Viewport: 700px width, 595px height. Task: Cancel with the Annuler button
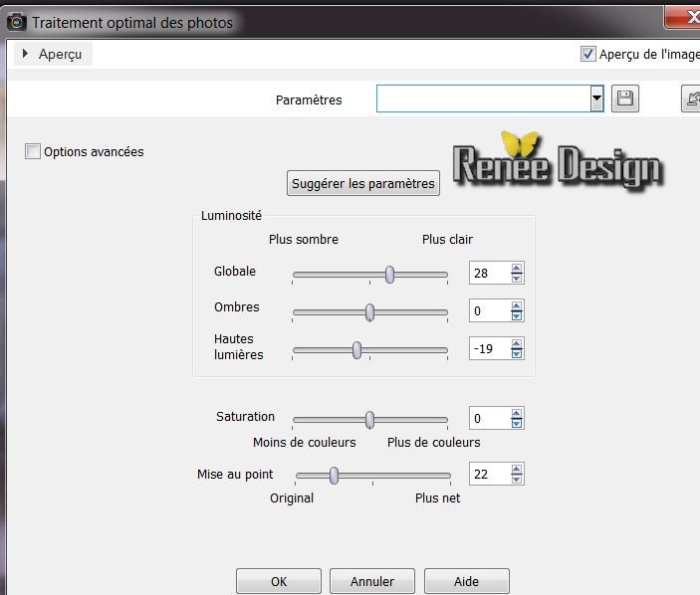point(372,581)
